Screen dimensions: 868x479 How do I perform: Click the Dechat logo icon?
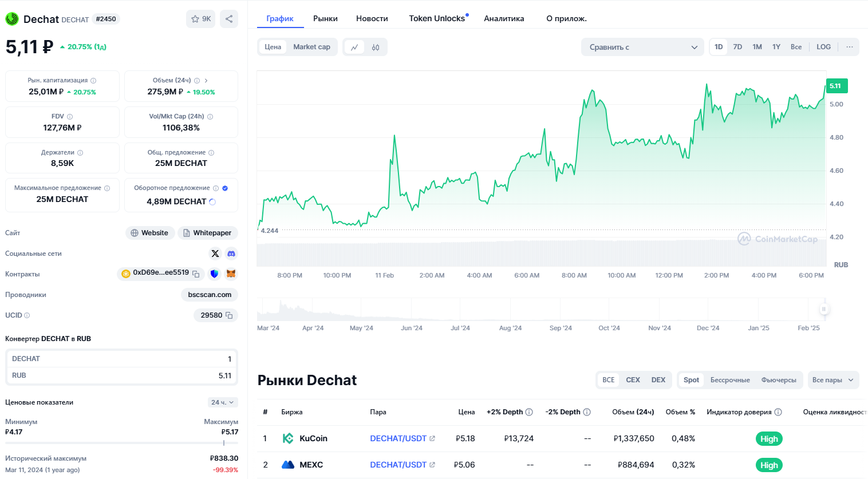pos(12,19)
